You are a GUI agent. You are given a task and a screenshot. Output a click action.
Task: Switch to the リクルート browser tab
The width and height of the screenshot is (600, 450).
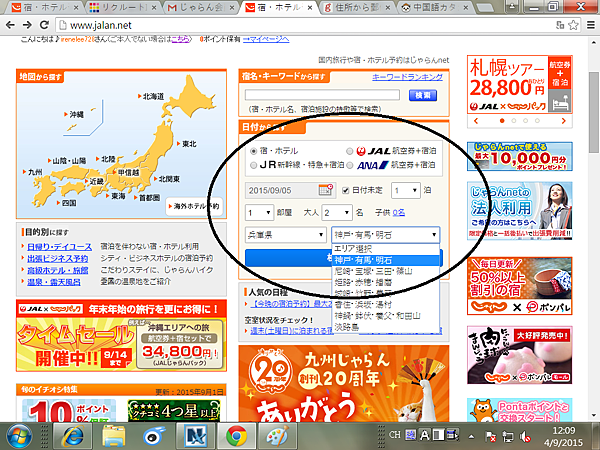122,7
